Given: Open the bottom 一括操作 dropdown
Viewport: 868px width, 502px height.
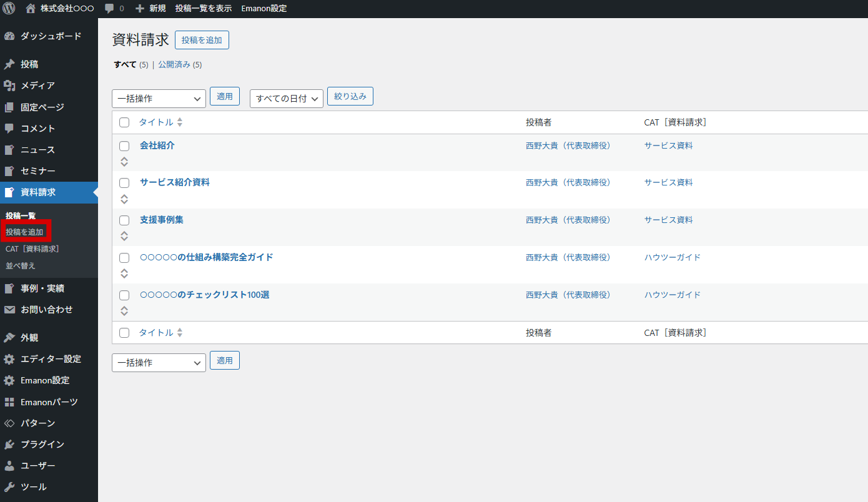Looking at the screenshot, I should click(159, 363).
